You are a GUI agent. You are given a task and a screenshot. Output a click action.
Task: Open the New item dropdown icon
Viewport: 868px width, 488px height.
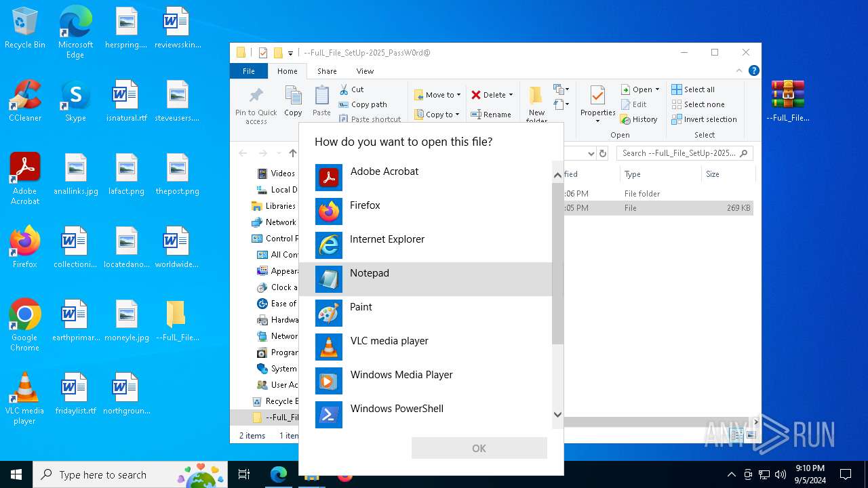(x=561, y=89)
